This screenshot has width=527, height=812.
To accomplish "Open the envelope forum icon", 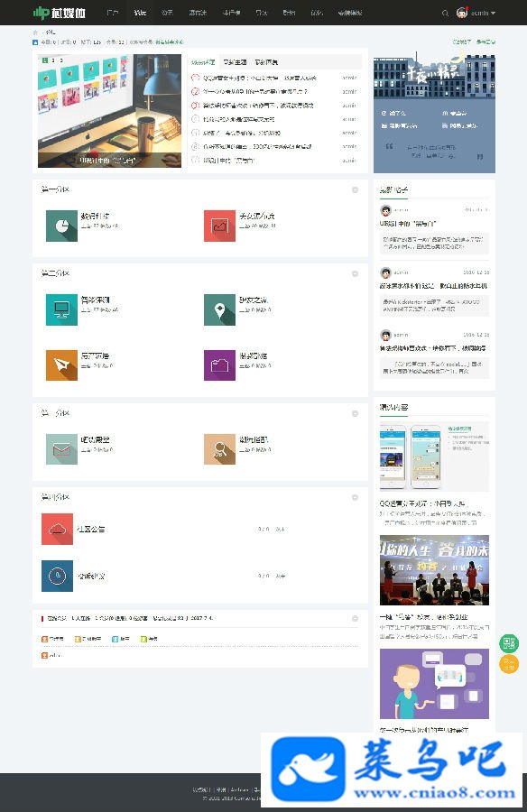I will tap(61, 449).
